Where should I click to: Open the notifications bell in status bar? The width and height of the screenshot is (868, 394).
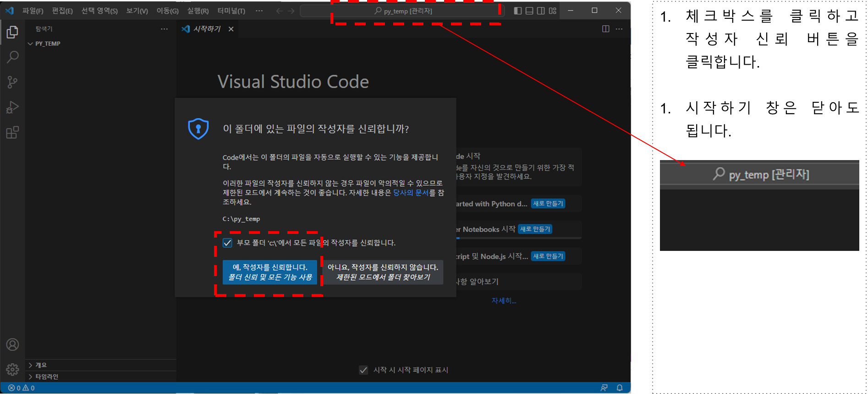tap(620, 388)
